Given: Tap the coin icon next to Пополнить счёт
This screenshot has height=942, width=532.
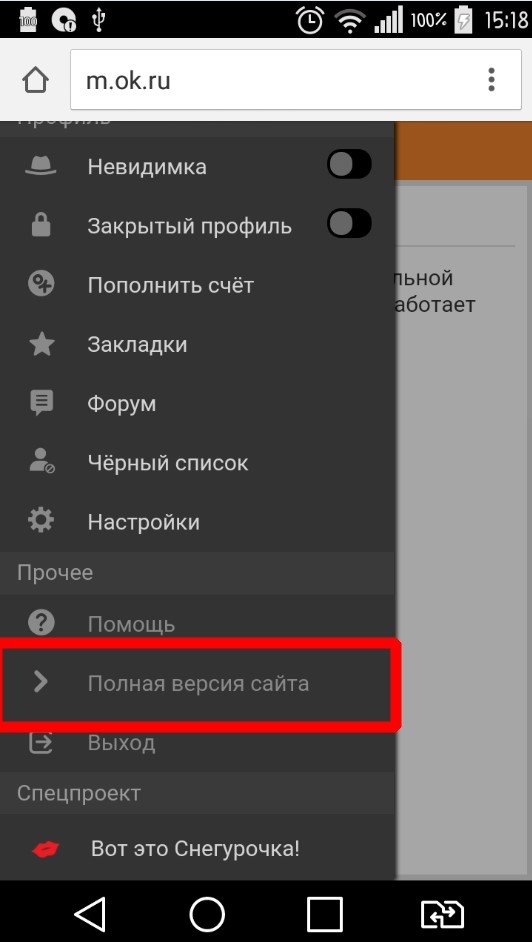Looking at the screenshot, I should pyautogui.click(x=41, y=284).
